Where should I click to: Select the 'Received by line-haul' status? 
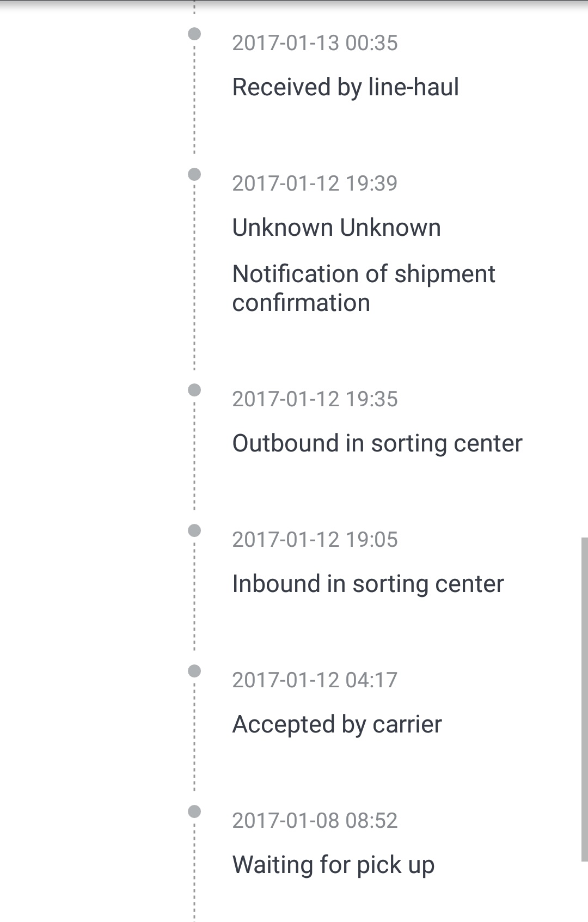[x=345, y=87]
